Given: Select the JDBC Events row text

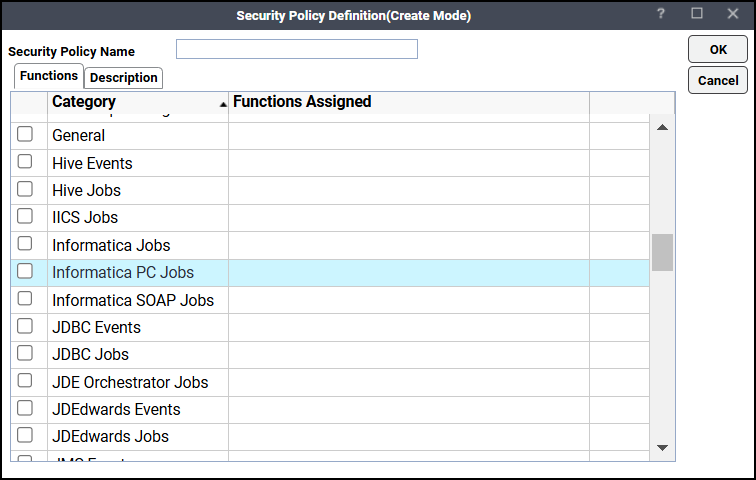Looking at the screenshot, I should (x=96, y=327).
